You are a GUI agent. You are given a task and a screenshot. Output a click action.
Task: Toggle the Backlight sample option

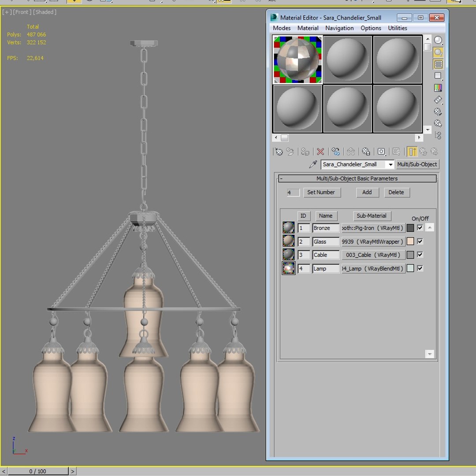click(438, 52)
